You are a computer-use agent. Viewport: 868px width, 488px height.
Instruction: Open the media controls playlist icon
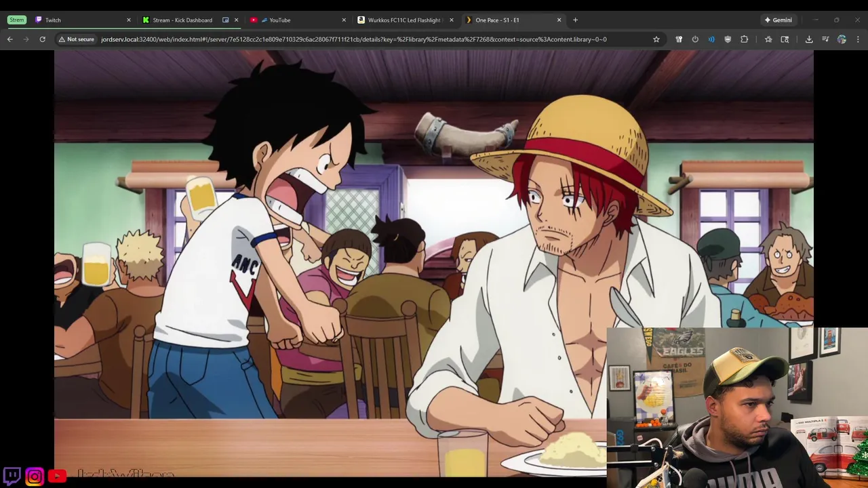click(825, 39)
